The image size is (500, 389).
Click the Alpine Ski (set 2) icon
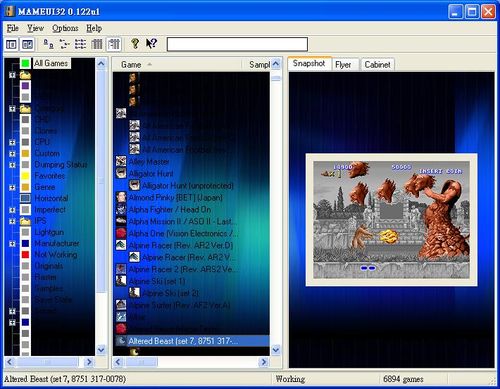134,293
